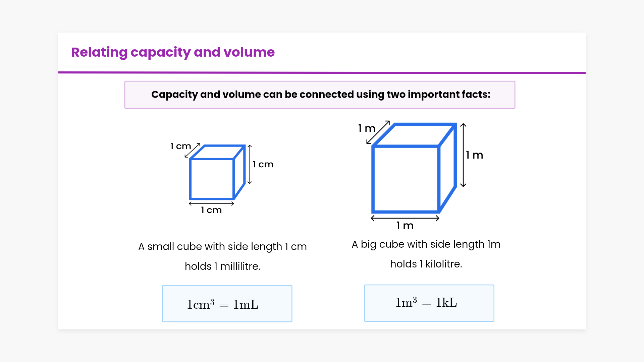Click the diagonal depth arrow on the big cube

point(378,132)
